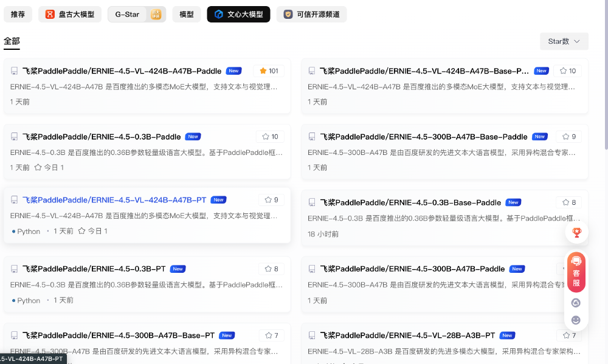Image resolution: width=608 pixels, height=364 pixels.
Task: Switch to the 模型 tab
Action: click(x=186, y=14)
